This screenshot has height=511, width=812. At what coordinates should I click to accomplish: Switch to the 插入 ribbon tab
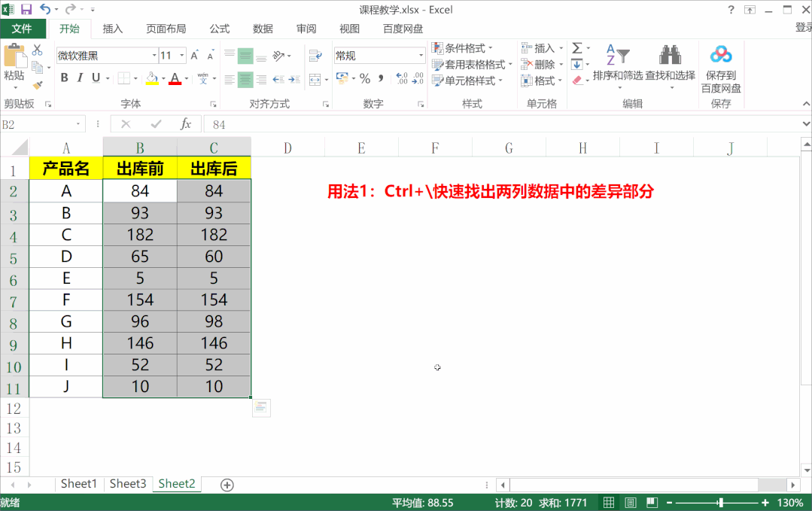click(x=112, y=29)
